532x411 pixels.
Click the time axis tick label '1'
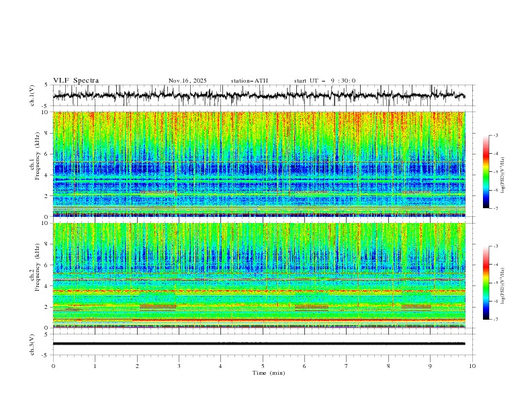coord(95,366)
